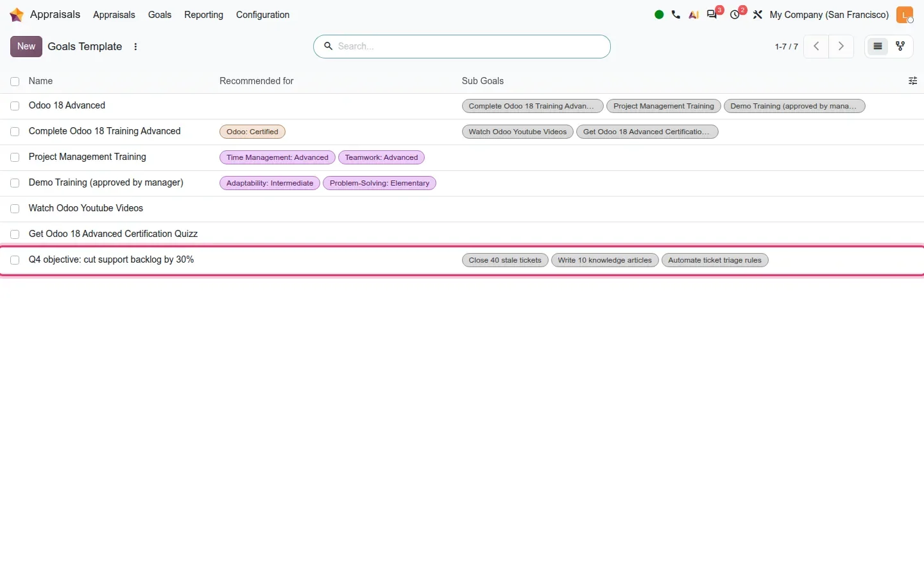The height and width of the screenshot is (578, 924).
Task: Click the Watch Odoo Youtube Videos sub goal tag
Action: (517, 132)
